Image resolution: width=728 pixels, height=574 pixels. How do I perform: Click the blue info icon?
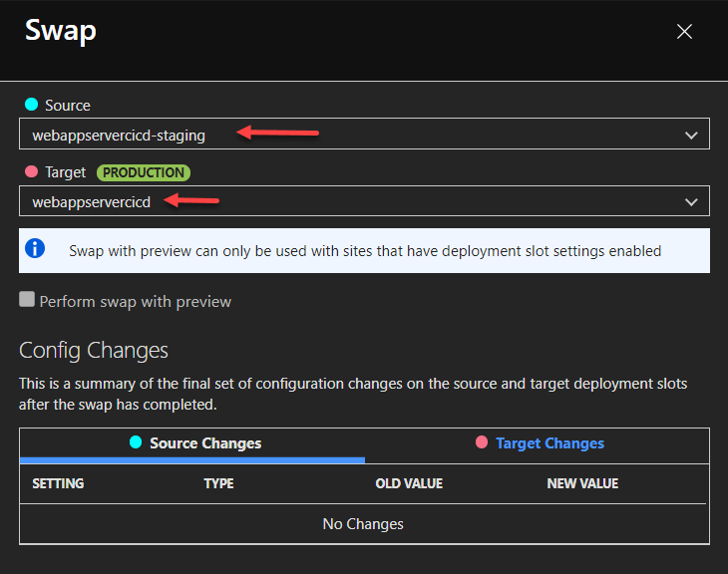pyautogui.click(x=34, y=251)
